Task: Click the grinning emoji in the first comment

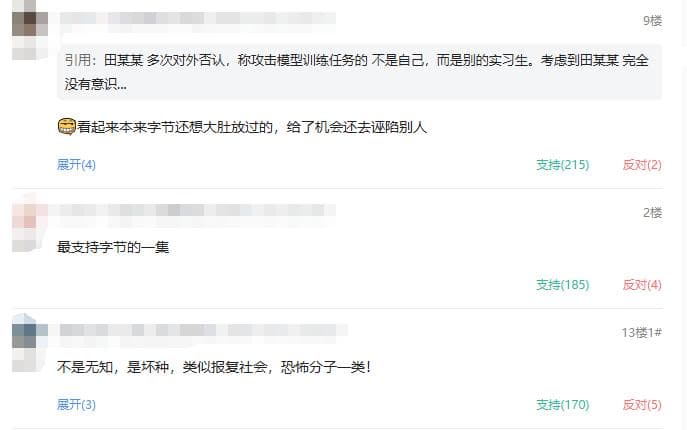Action: [67, 127]
